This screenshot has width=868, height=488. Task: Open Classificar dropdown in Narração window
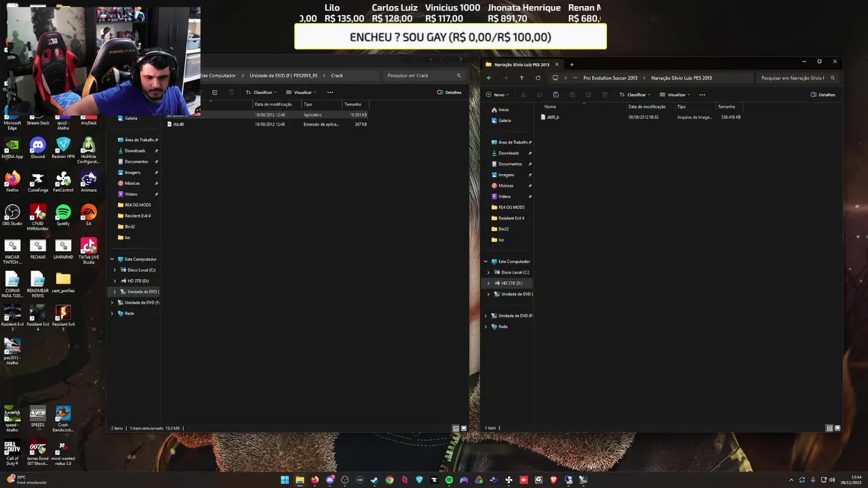pyautogui.click(x=635, y=95)
